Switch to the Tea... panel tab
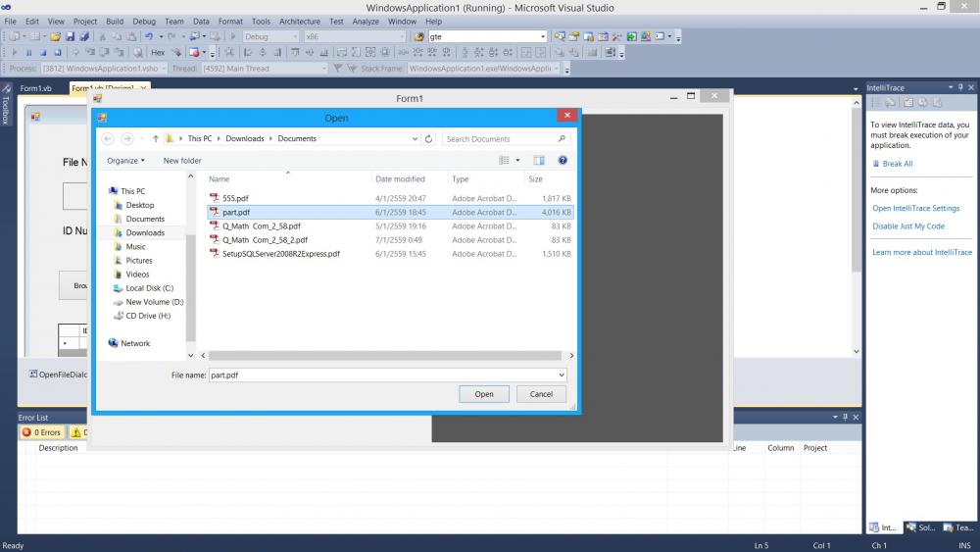980x552 pixels. pyautogui.click(x=958, y=527)
